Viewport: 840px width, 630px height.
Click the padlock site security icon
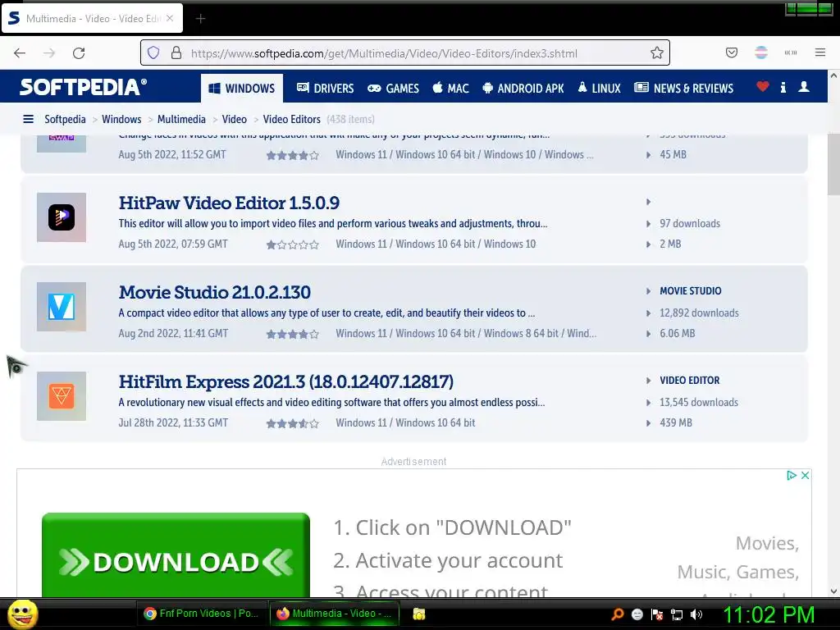coord(176,52)
